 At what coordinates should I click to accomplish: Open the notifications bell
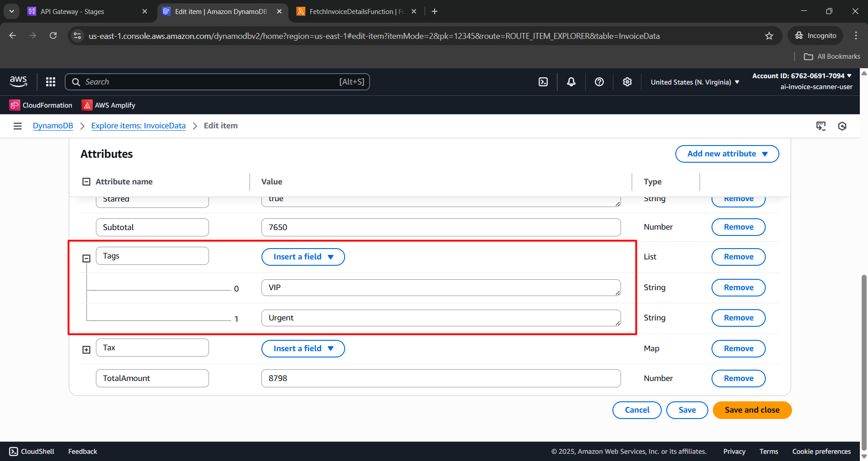(x=571, y=82)
